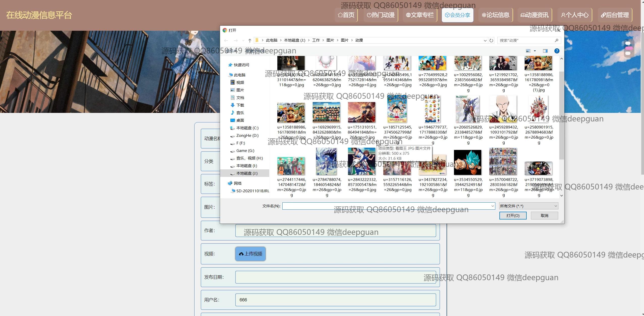Open the recent locations dropdown arrow
The width and height of the screenshot is (644, 316).
[243, 40]
